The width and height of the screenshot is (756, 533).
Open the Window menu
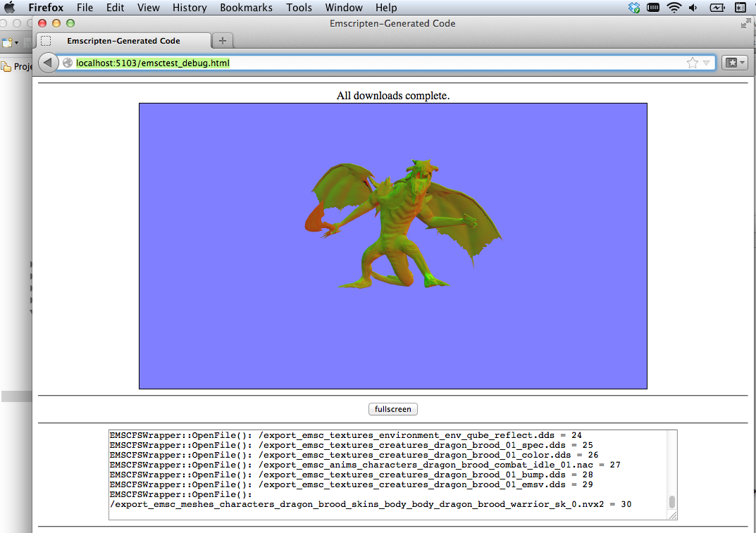click(x=344, y=8)
